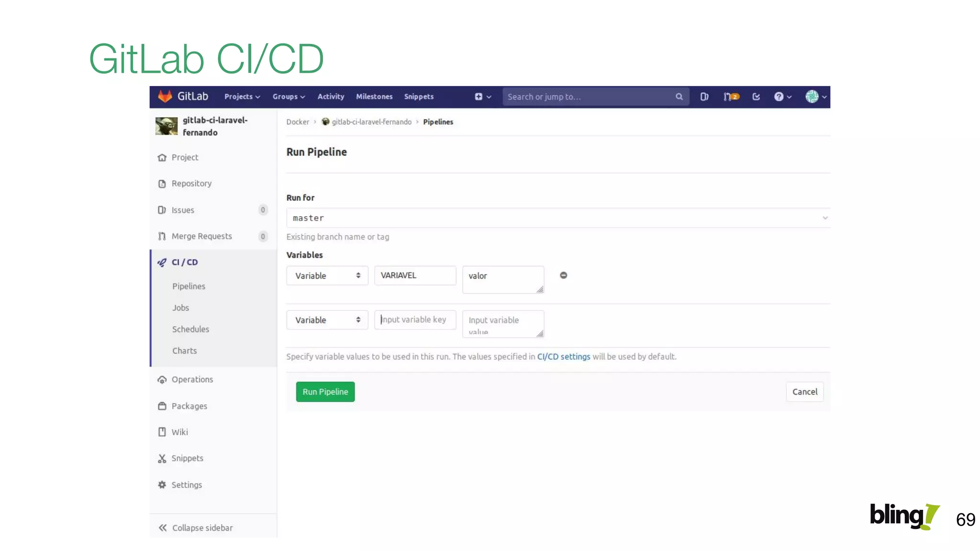Click the Input variable key field
This screenshot has width=980, height=551.
(x=415, y=320)
